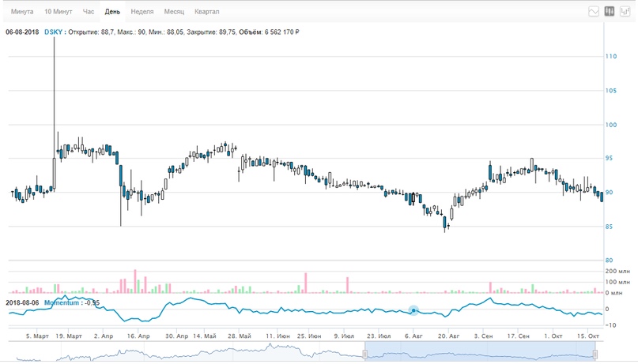638x364 pixels.
Task: Open the Месяц timeframe tab
Action: pos(174,12)
